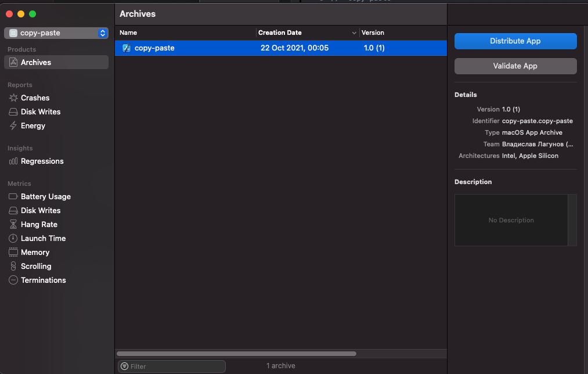View Terminations metrics

tap(43, 280)
